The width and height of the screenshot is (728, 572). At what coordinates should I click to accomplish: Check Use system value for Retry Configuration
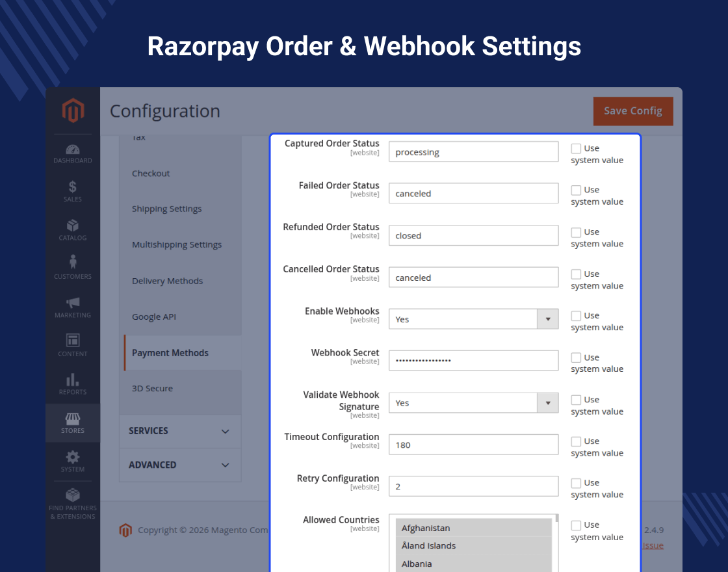[576, 483]
